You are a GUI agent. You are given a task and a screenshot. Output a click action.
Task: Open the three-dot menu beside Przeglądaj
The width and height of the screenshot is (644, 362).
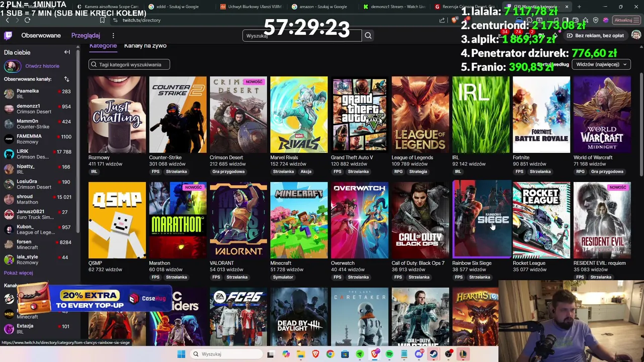[113, 35]
